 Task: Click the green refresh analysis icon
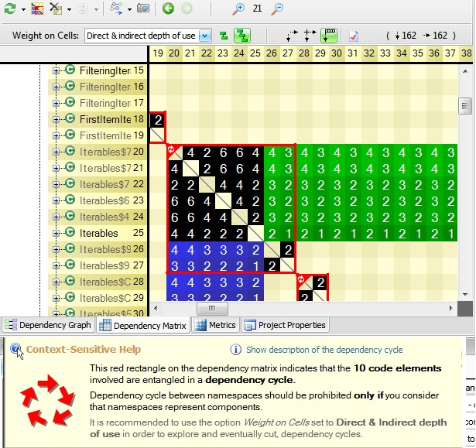[x=9, y=9]
